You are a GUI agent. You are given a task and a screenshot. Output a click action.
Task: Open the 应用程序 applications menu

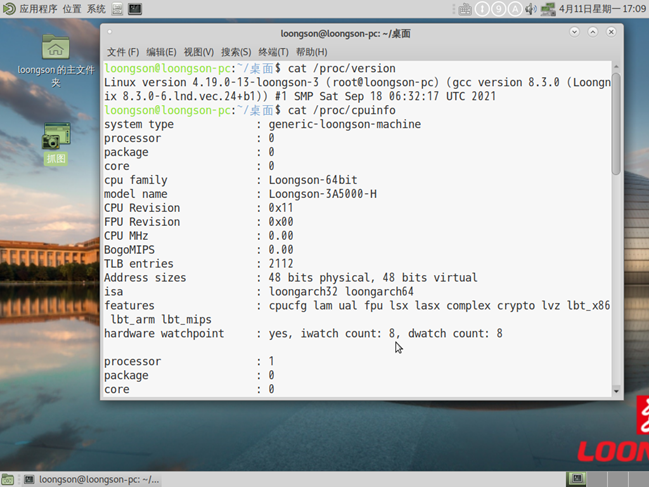(30, 9)
